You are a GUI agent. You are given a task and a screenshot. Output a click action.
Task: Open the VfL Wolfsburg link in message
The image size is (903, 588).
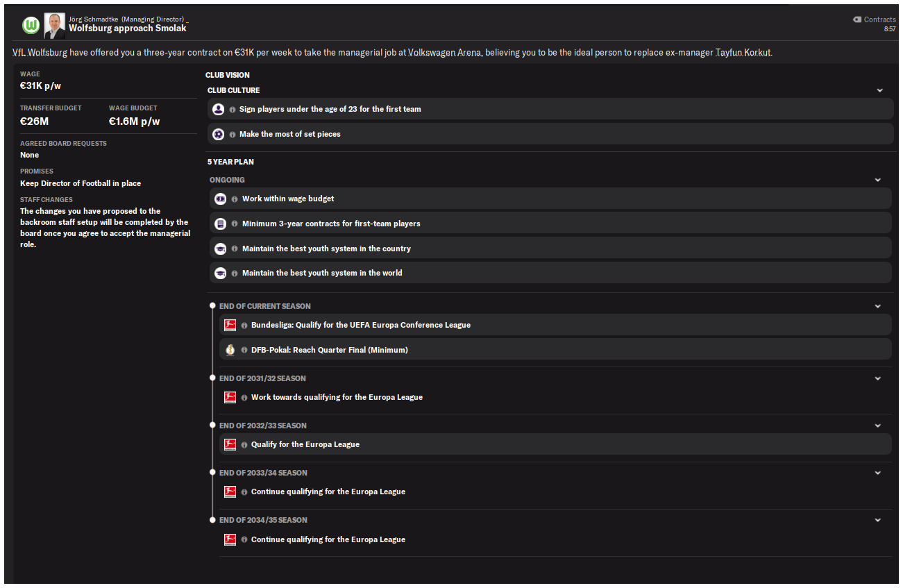coord(40,53)
